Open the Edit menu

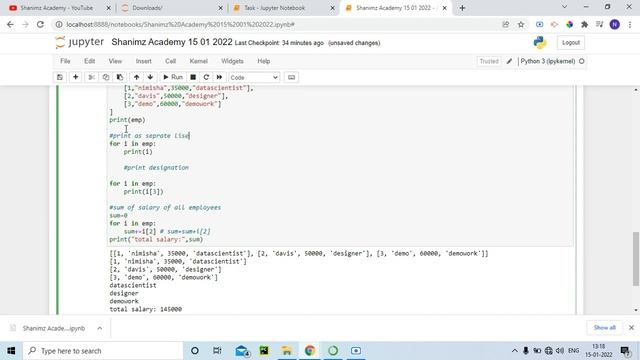89,61
